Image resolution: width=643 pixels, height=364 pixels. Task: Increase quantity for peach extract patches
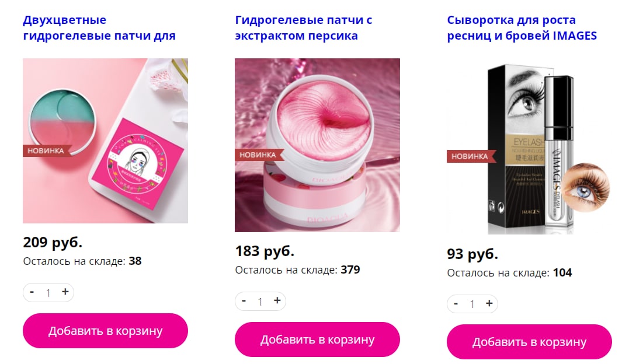tap(277, 301)
